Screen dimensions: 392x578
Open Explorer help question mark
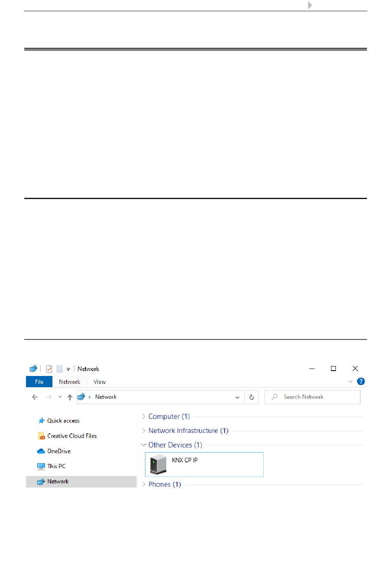pyautogui.click(x=361, y=381)
